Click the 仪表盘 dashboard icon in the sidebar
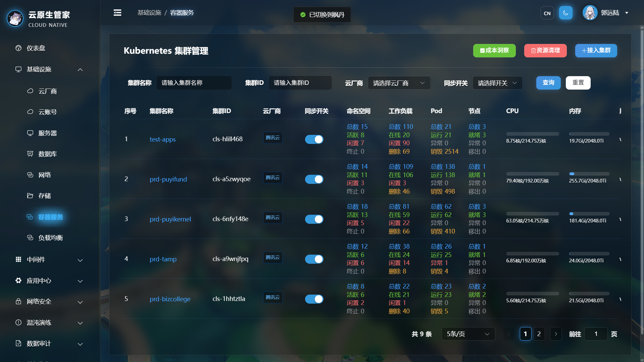The image size is (644, 362). [18, 48]
